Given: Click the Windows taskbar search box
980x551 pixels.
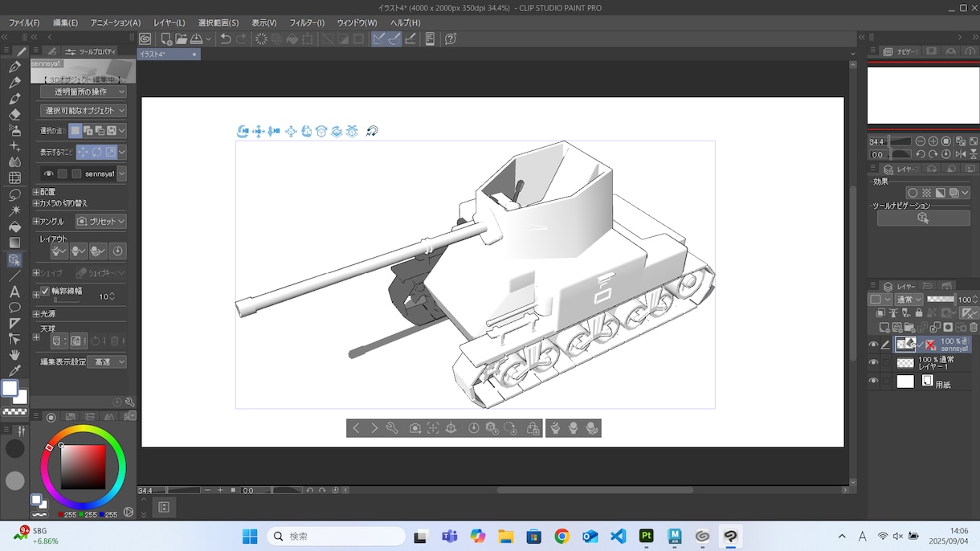Looking at the screenshot, I should point(336,536).
